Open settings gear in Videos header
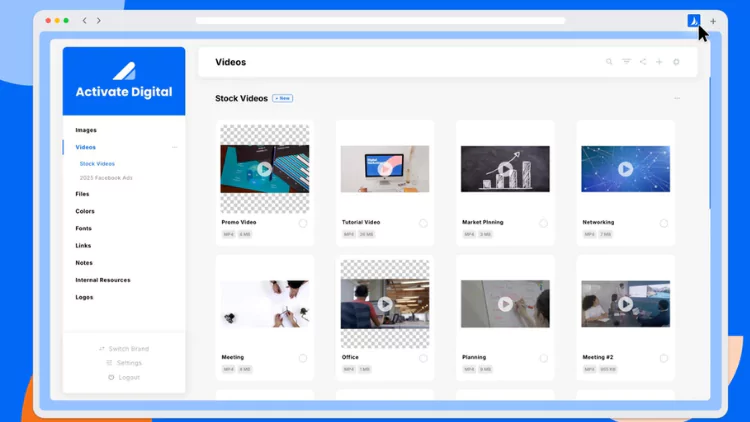 (676, 62)
